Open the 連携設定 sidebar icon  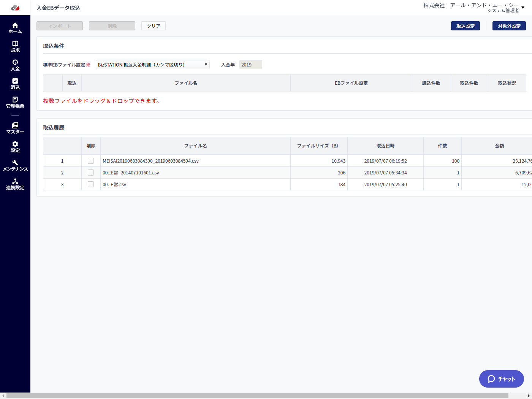point(15,184)
